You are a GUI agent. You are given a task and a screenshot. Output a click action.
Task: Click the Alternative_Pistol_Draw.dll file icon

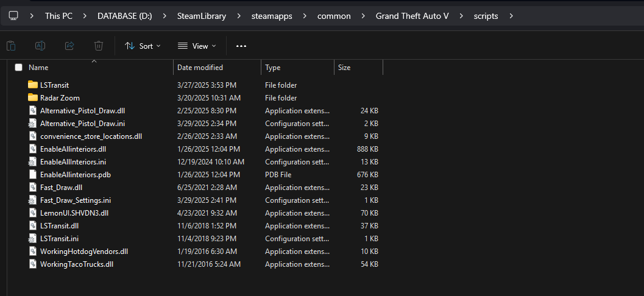[x=33, y=110]
